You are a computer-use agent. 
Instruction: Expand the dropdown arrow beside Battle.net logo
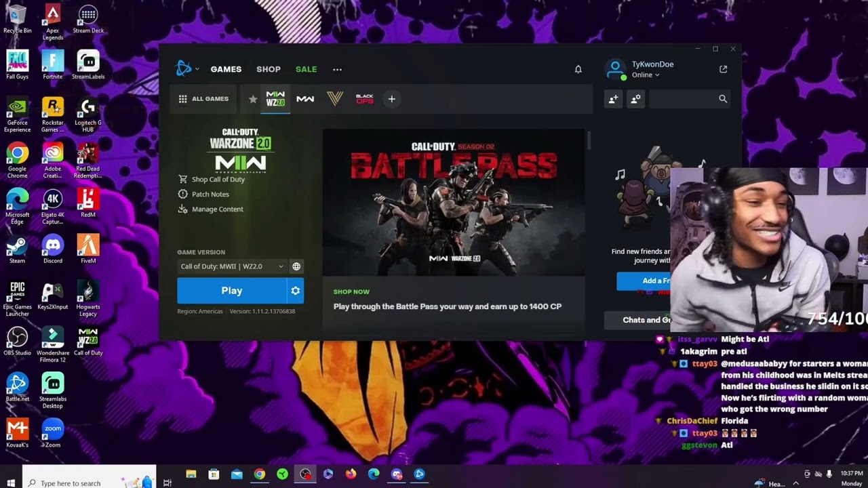point(197,69)
